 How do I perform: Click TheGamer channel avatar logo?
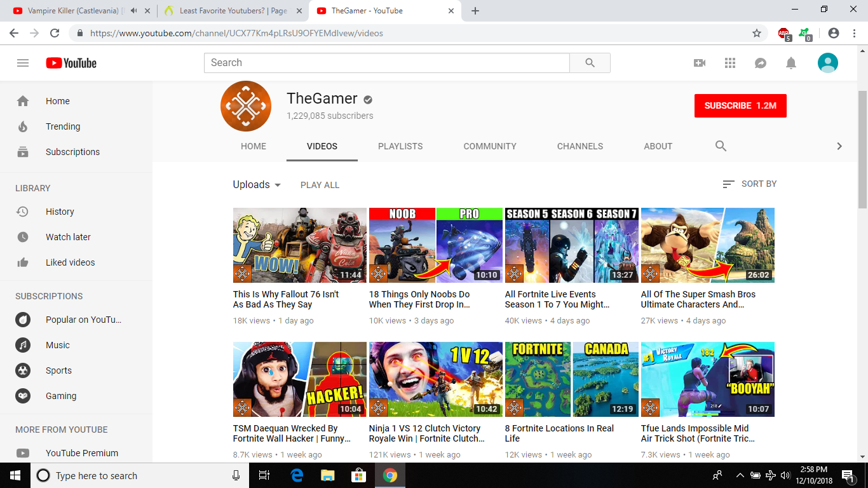coord(246,106)
